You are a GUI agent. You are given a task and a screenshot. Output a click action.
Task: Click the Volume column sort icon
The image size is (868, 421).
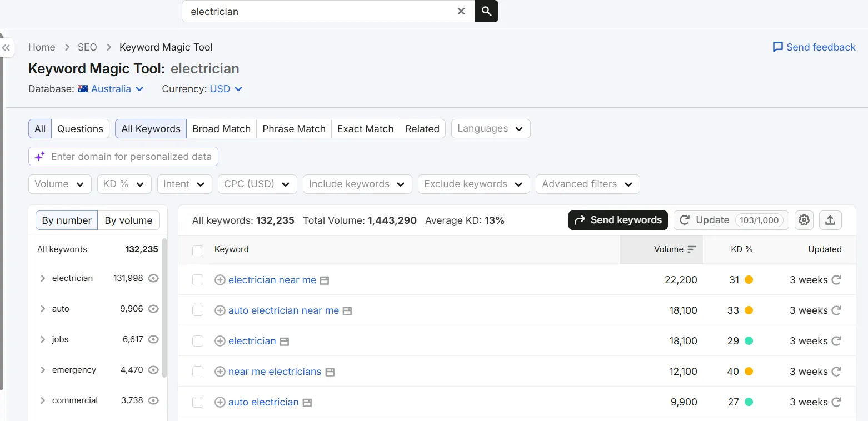coord(692,249)
